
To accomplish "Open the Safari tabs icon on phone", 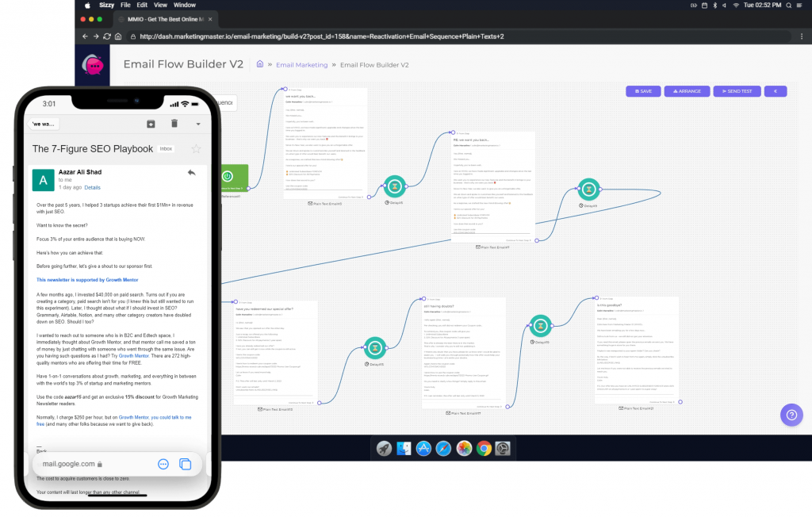I will [185, 464].
